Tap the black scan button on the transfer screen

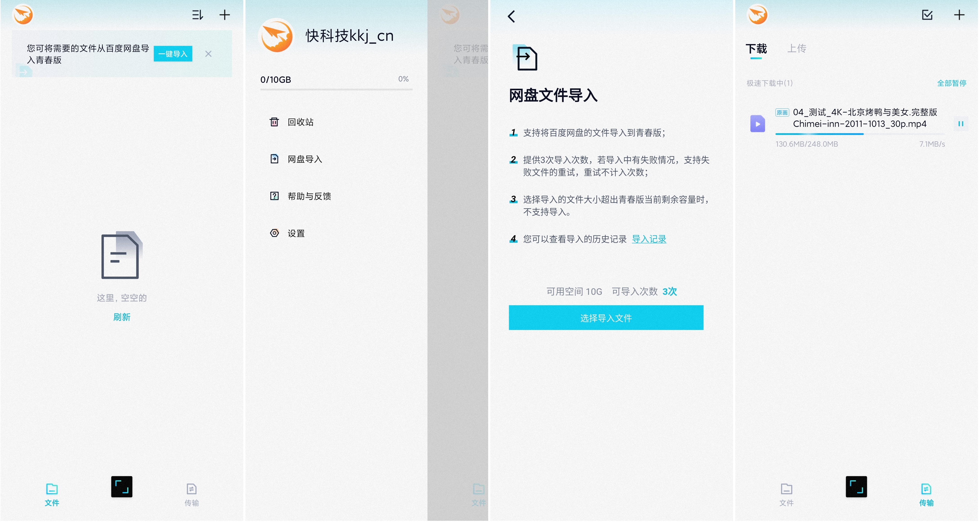[856, 486]
